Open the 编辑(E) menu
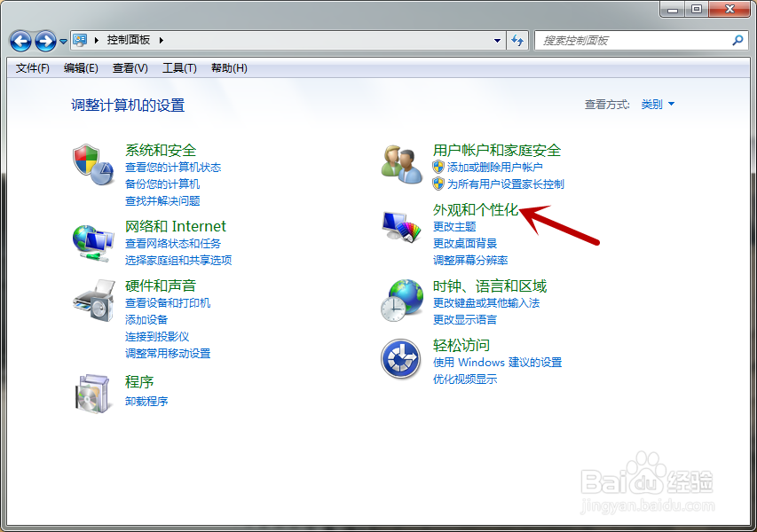The height and width of the screenshot is (532, 757). tap(81, 68)
